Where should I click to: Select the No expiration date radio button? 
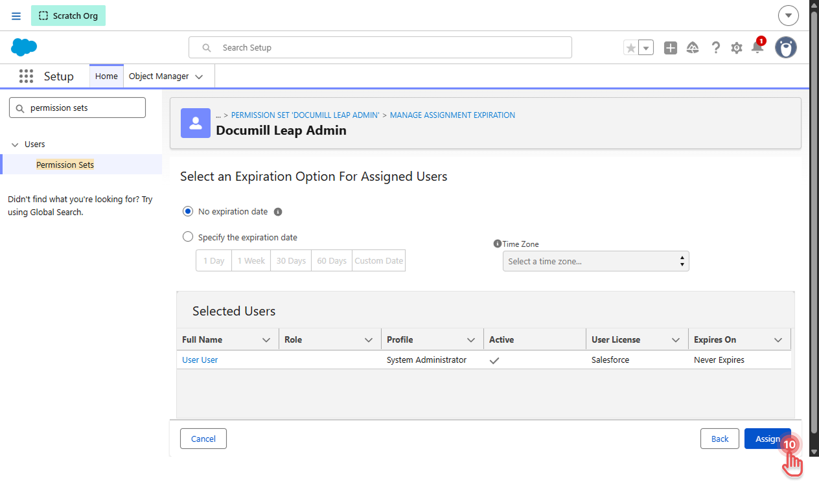(x=188, y=211)
